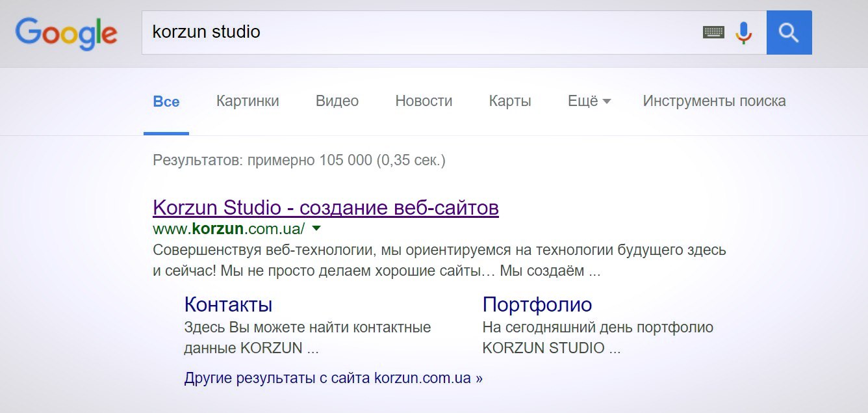Visit the Контакты sitelink
This screenshot has width=868, height=413.
[x=229, y=304]
